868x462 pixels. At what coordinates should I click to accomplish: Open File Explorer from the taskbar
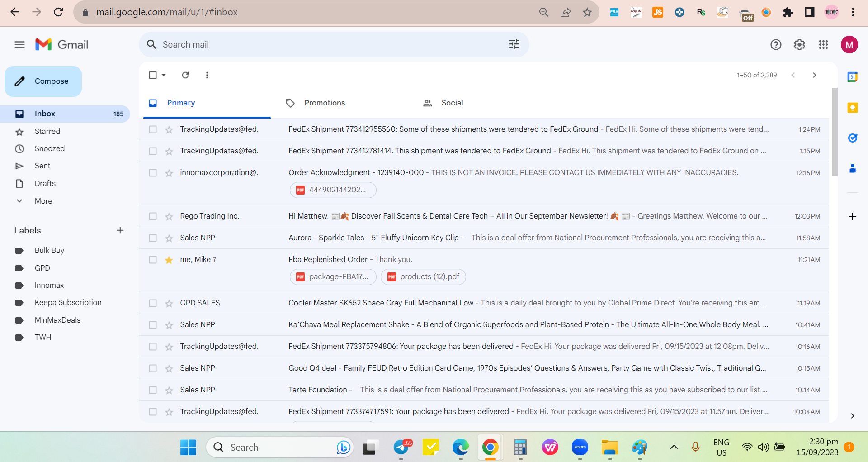click(610, 448)
